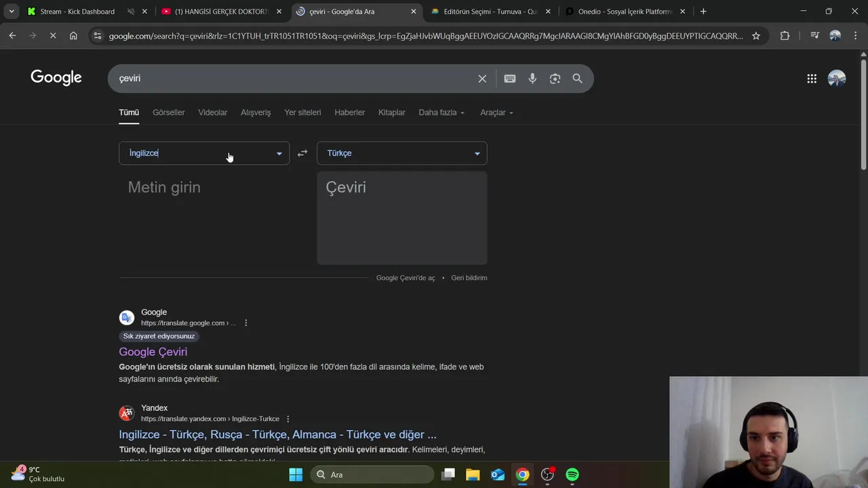Swap the translation languages

[302, 153]
